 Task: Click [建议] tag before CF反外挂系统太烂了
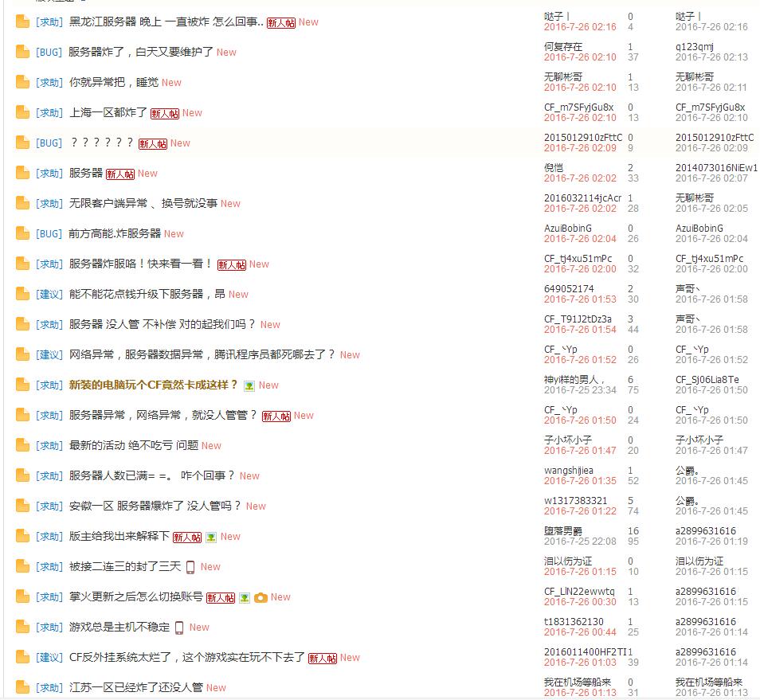tap(49, 658)
